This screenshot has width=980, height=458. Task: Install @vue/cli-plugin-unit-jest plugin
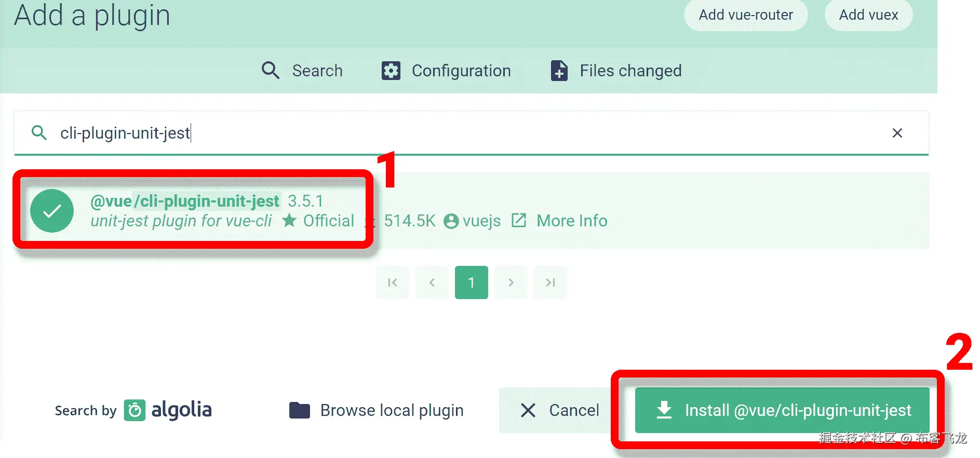(782, 410)
